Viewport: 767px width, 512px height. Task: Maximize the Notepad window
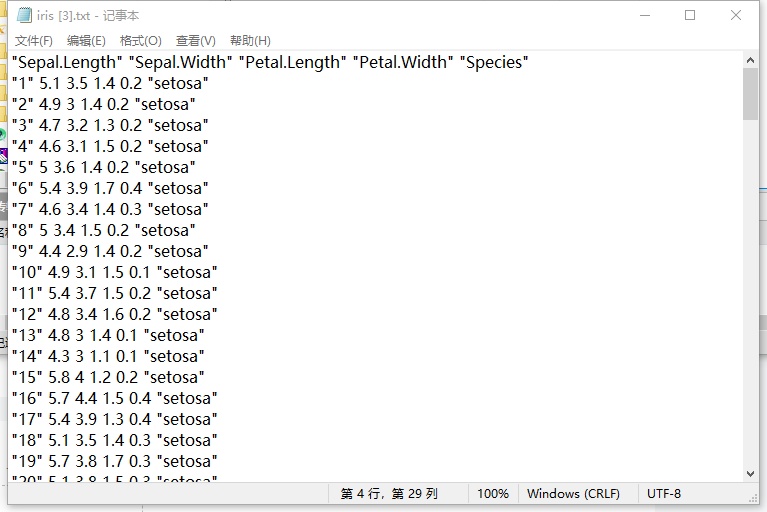coord(690,15)
